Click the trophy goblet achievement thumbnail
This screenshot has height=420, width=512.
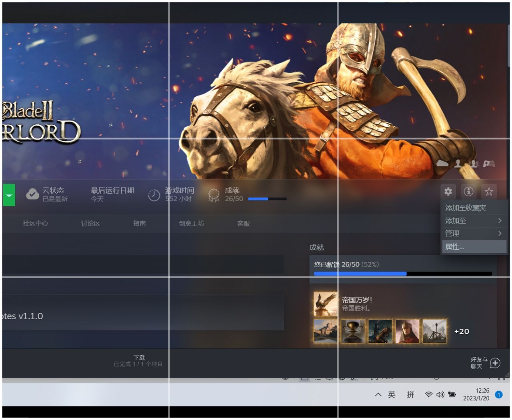click(x=353, y=331)
